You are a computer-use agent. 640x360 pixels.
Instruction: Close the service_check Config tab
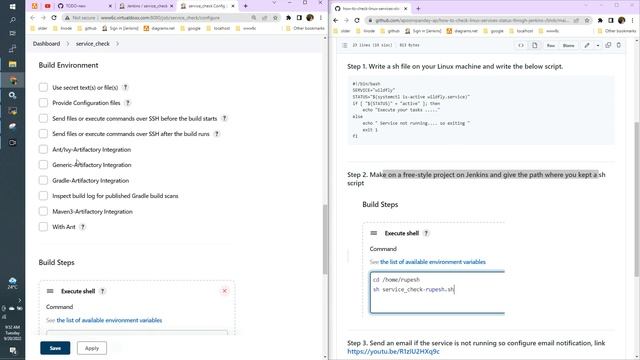(233, 6)
